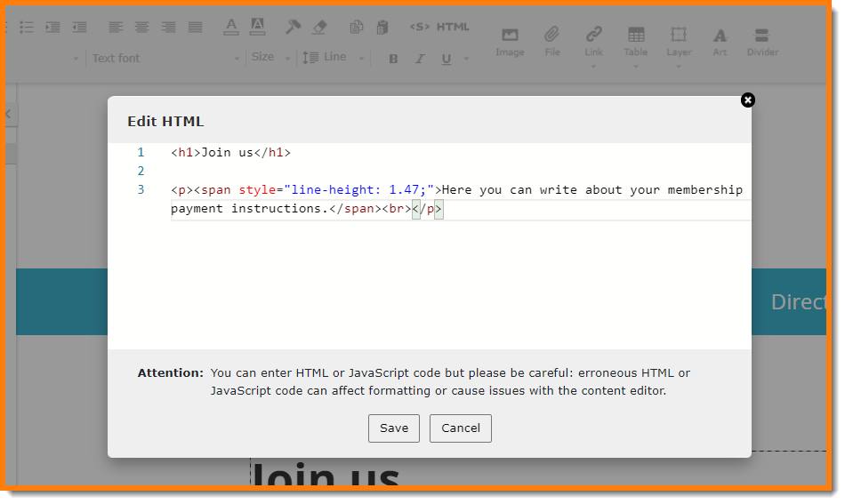This screenshot has height=504, width=845.
Task: Open the Link insert tool
Action: coord(593,41)
